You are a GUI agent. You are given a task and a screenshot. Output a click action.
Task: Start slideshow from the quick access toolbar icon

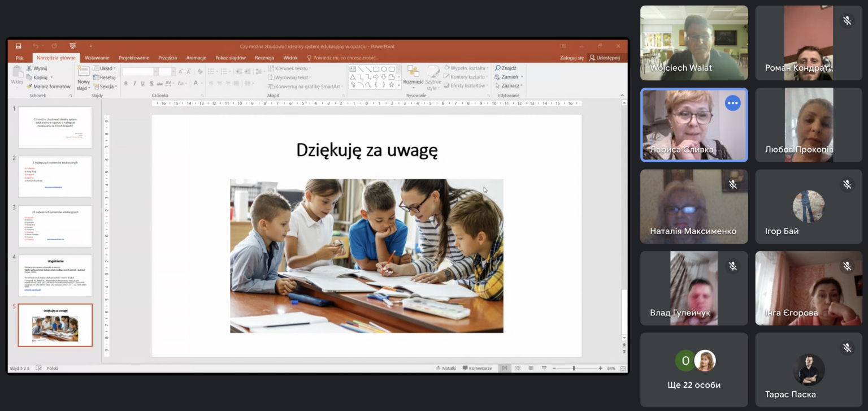click(x=72, y=46)
